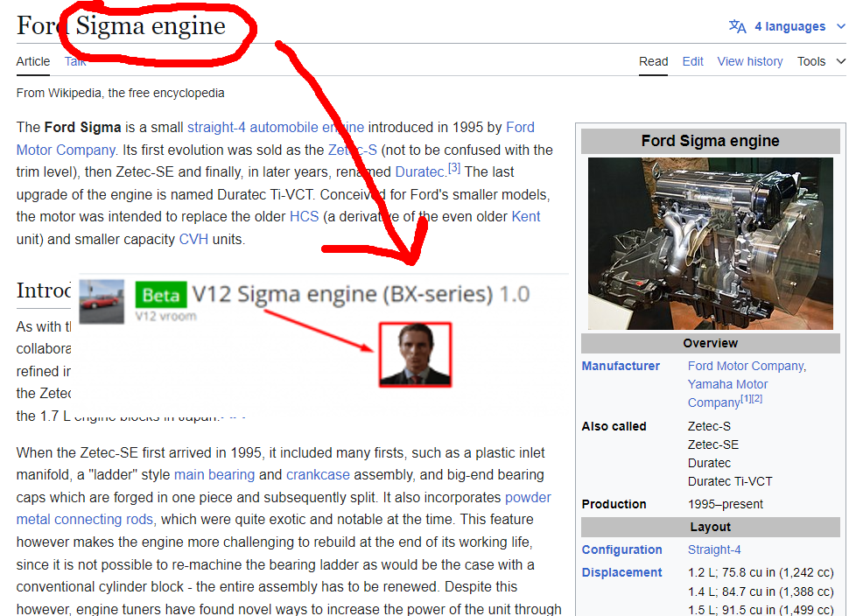Image resolution: width=856 pixels, height=616 pixels.
Task: Select the '1995–present' production value
Action: (x=726, y=504)
